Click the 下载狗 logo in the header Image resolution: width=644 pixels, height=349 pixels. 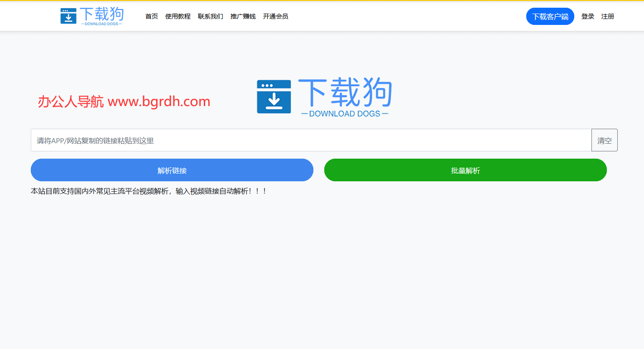92,16
